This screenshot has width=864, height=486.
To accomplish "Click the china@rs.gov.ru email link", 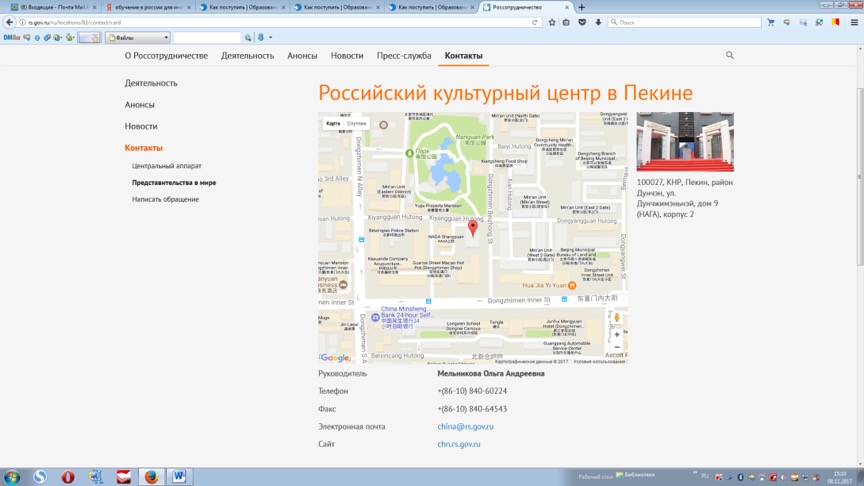I will [465, 427].
